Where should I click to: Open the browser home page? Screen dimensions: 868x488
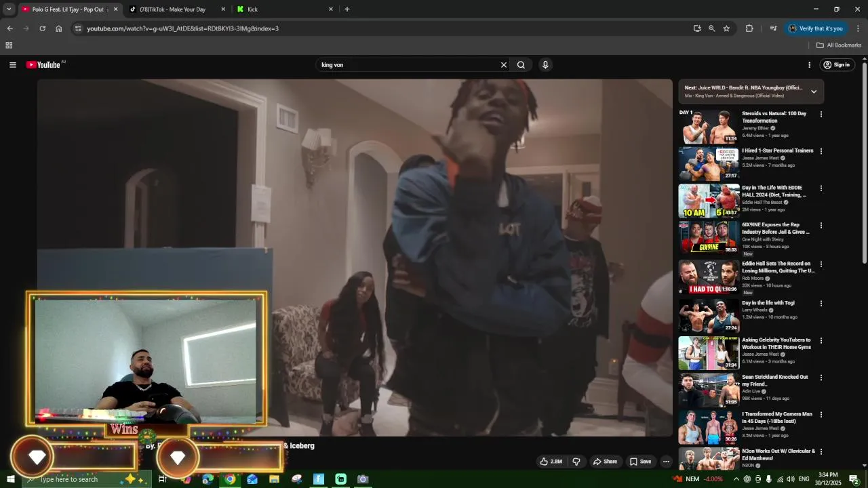tap(59, 28)
